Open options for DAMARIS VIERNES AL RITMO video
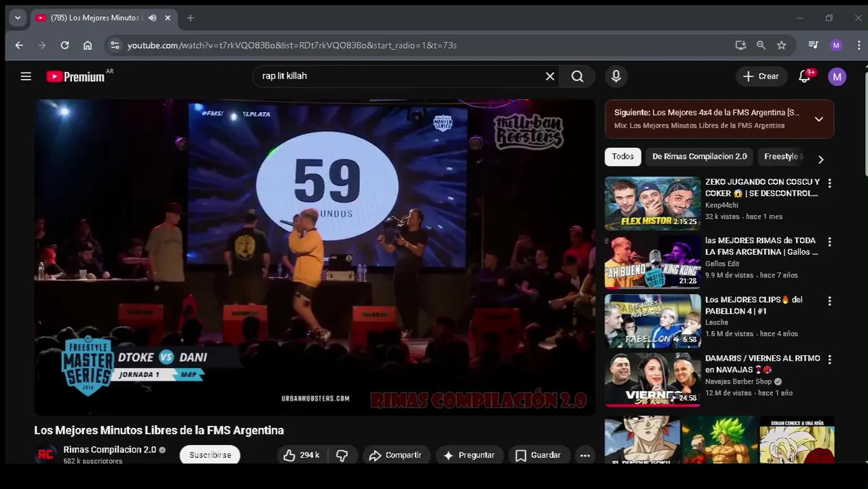 [829, 359]
